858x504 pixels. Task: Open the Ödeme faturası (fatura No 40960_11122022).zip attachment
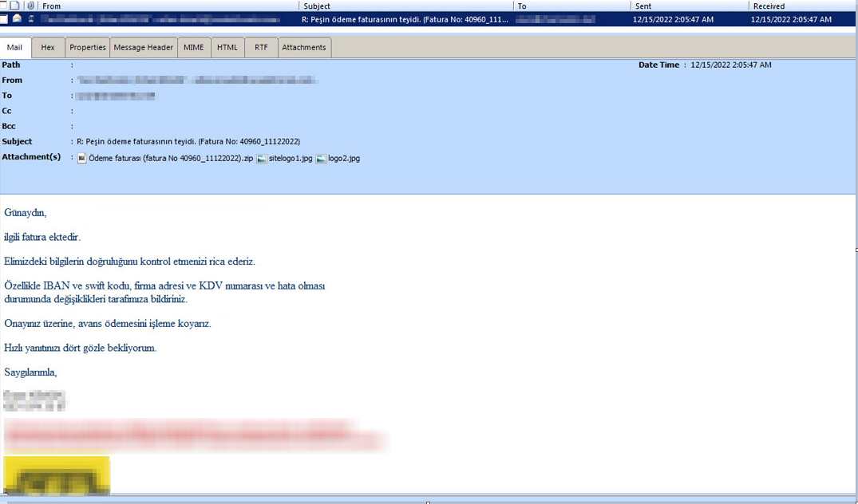click(171, 159)
